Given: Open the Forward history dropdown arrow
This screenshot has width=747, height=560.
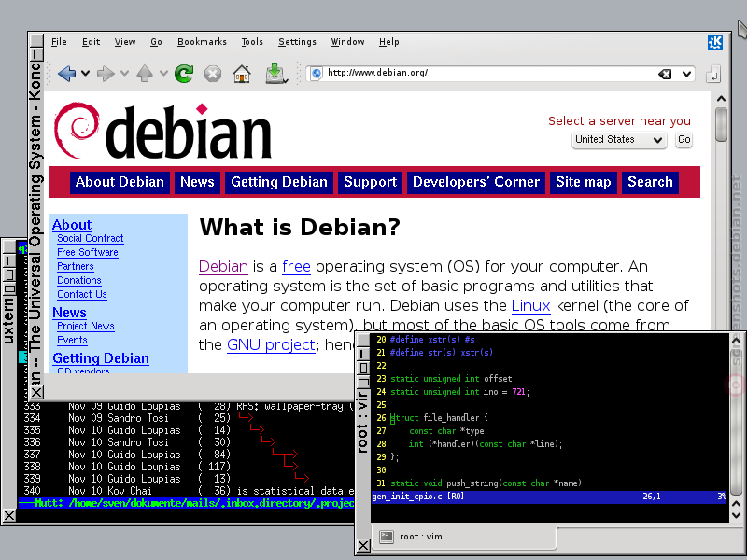Looking at the screenshot, I should (x=124, y=74).
